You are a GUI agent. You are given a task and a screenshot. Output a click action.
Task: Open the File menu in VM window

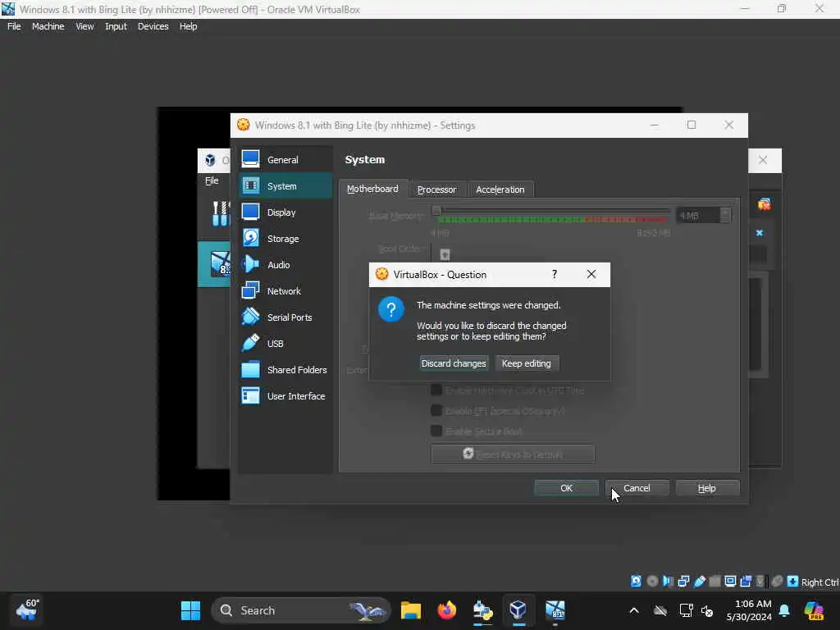click(x=14, y=26)
